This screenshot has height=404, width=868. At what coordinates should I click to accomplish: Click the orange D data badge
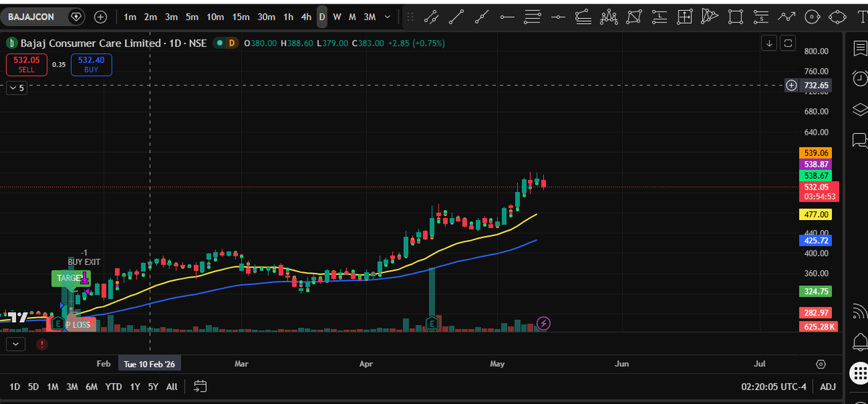coord(232,43)
